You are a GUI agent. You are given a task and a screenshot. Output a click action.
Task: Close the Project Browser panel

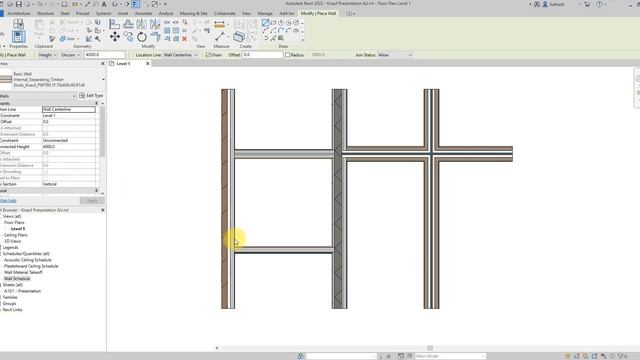102,210
